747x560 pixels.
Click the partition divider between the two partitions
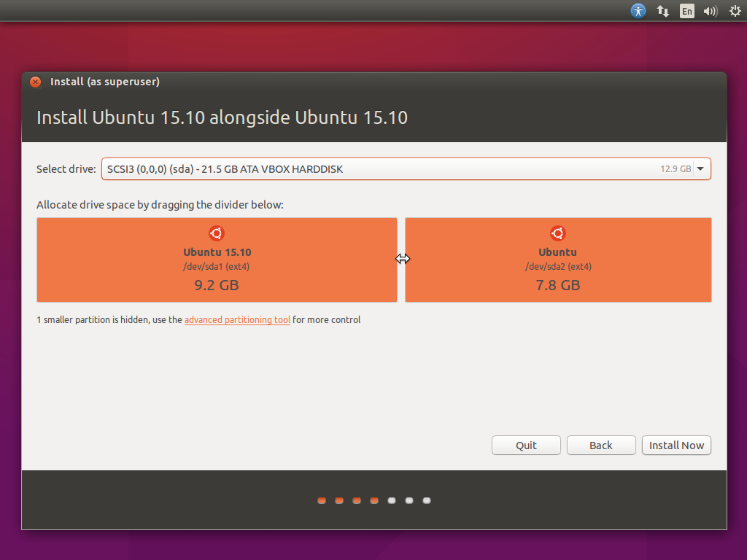402,259
